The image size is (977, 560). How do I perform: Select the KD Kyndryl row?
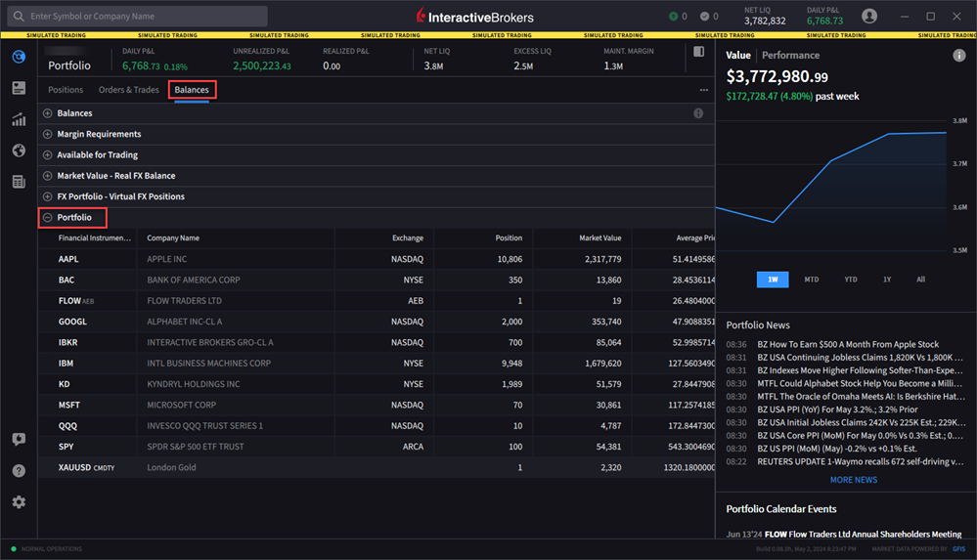click(x=377, y=384)
